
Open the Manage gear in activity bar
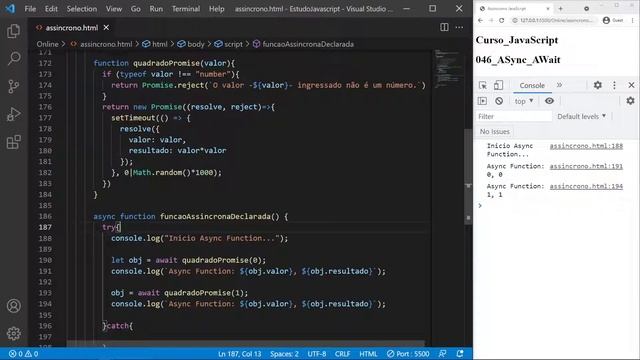coord(13,333)
